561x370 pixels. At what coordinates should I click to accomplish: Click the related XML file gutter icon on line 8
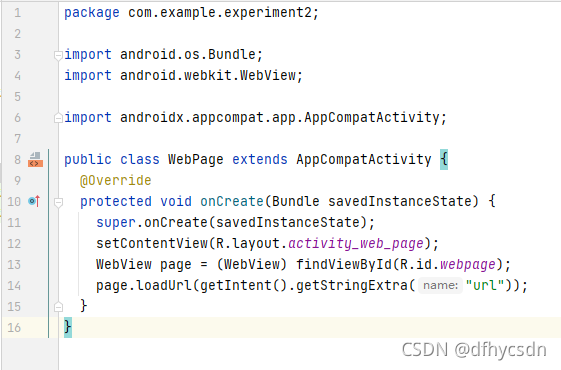[x=35, y=160]
